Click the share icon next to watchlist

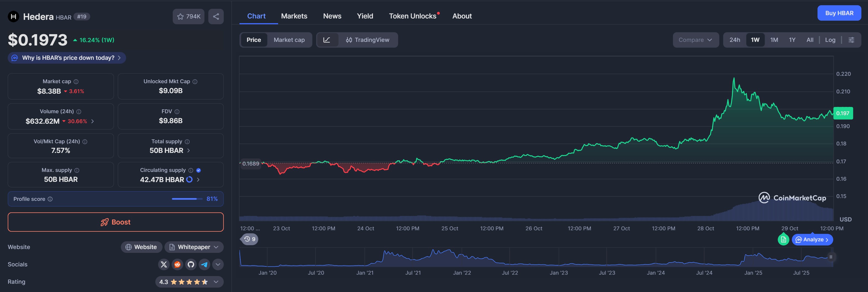[216, 17]
